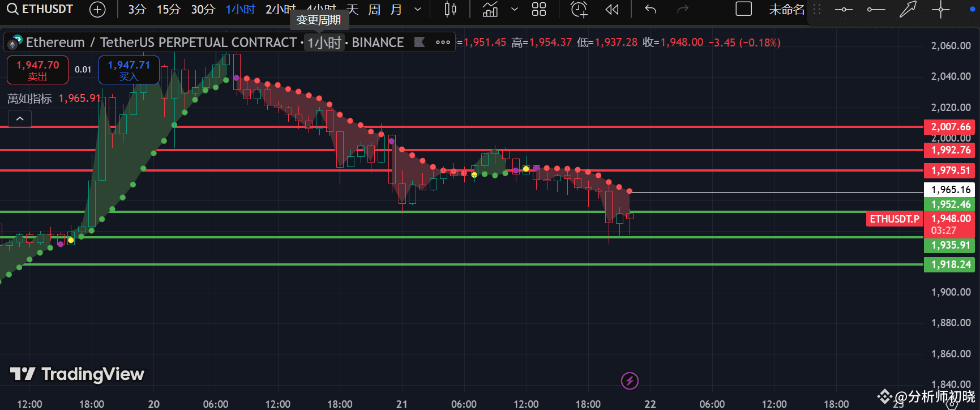Open the 未命名 layout name menu
The image size is (980, 410).
[x=786, y=9]
